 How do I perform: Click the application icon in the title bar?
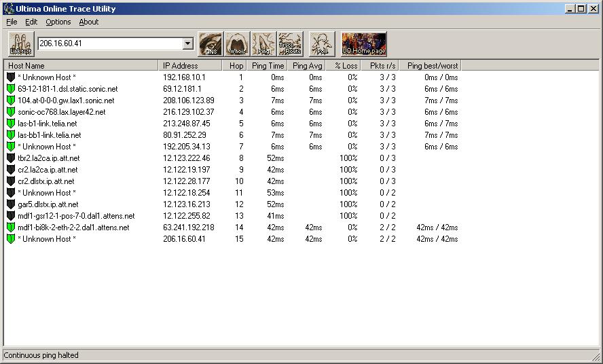8,8
